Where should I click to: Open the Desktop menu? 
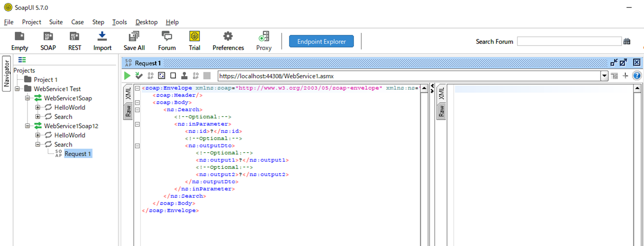pyautogui.click(x=146, y=22)
